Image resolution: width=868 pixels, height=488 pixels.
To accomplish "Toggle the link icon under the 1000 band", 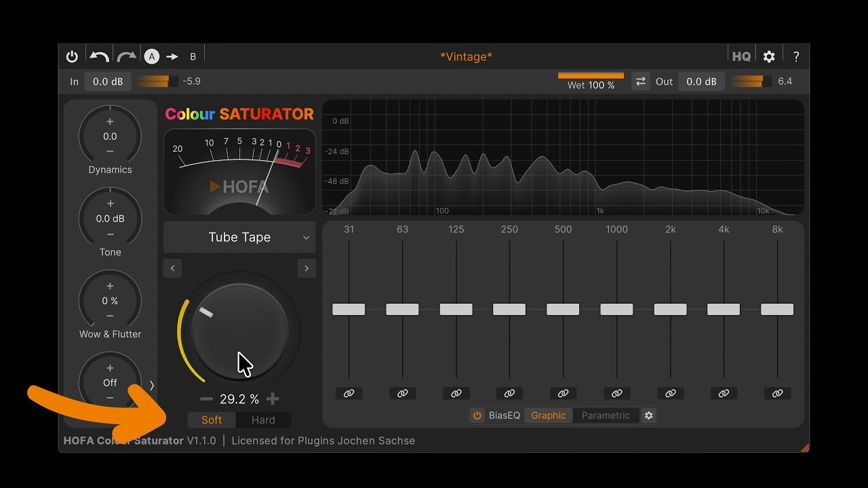I will point(617,393).
